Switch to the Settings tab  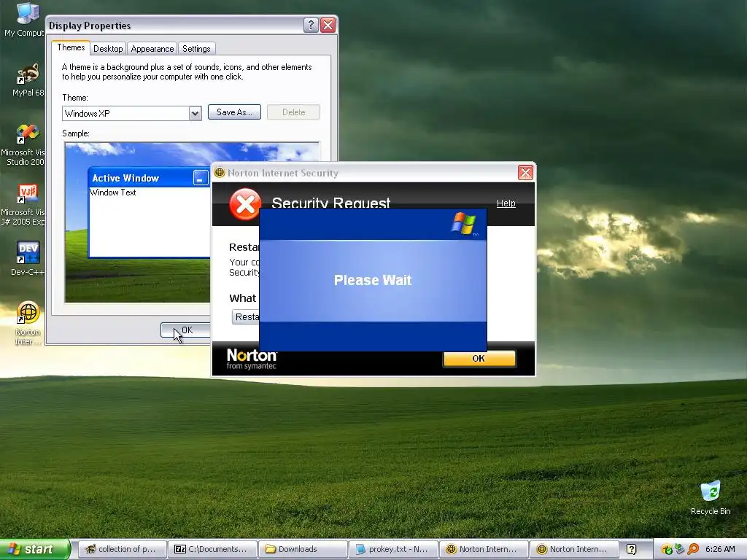pos(196,49)
